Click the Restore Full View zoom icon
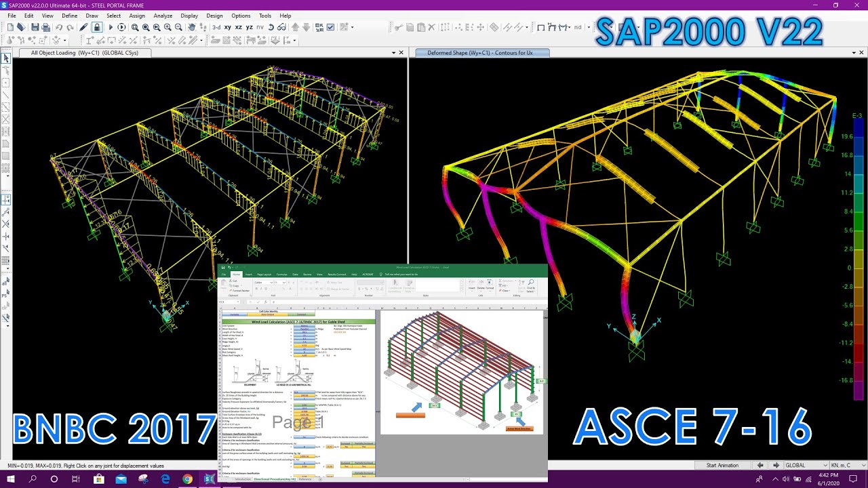This screenshot has height=488, width=868. pyautogui.click(x=146, y=27)
